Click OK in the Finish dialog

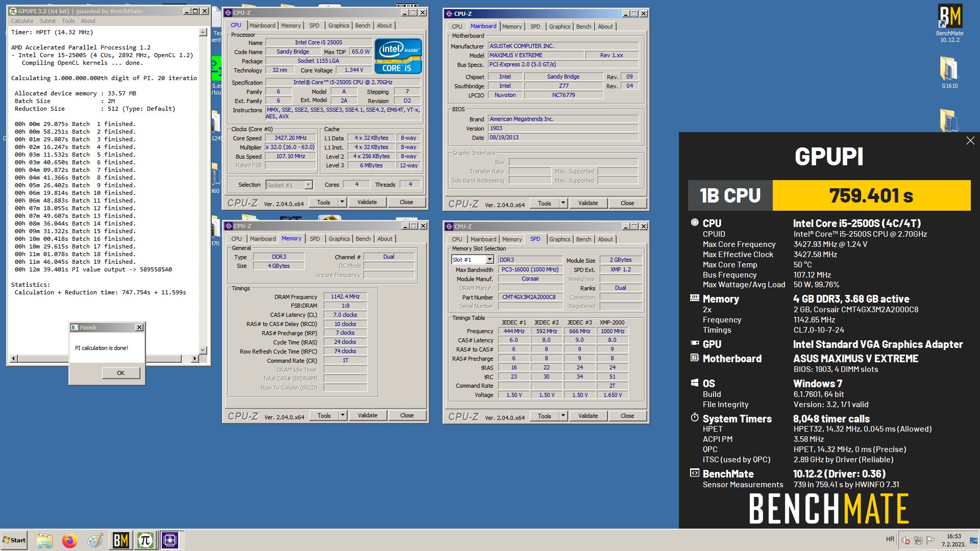pos(120,373)
